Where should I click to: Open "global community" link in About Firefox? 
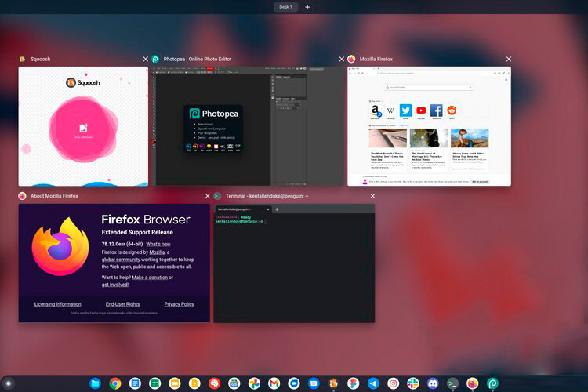[121, 260]
